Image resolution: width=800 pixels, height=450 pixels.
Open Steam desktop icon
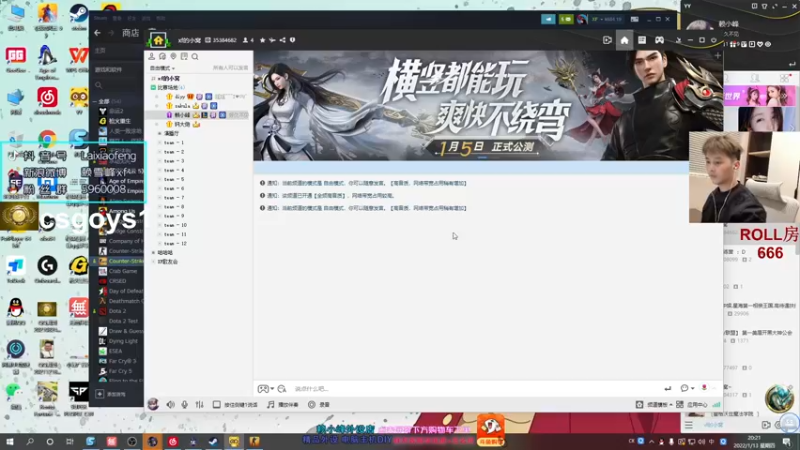[x=79, y=17]
